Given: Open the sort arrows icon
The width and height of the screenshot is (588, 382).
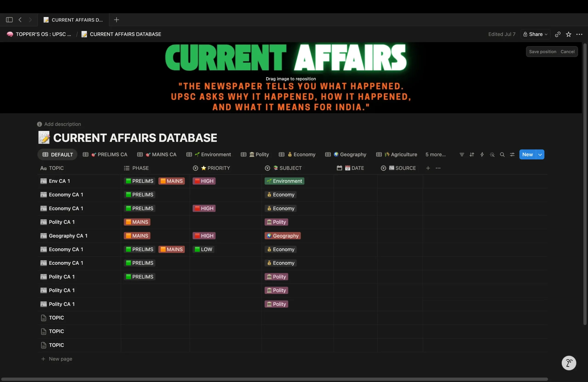Looking at the screenshot, I should [x=472, y=154].
